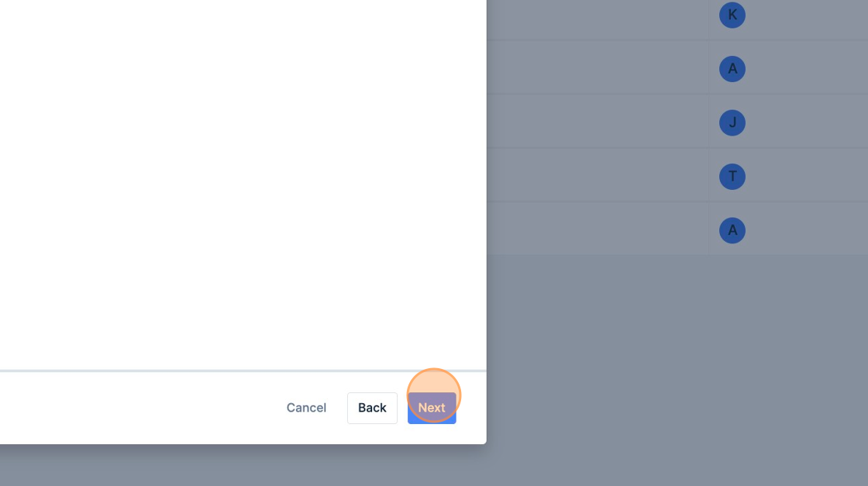The image size is (868, 486).
Task: Click the dimmed row cell left of T avatar
Action: pyautogui.click(x=598, y=175)
